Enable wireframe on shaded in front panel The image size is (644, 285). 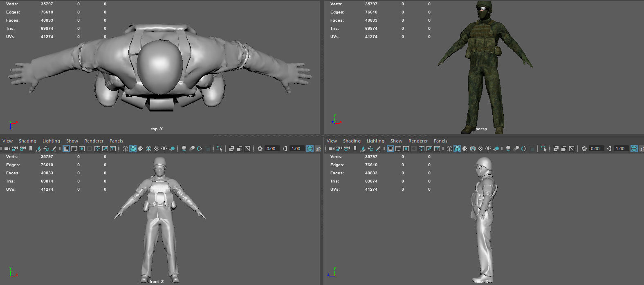coord(148,149)
